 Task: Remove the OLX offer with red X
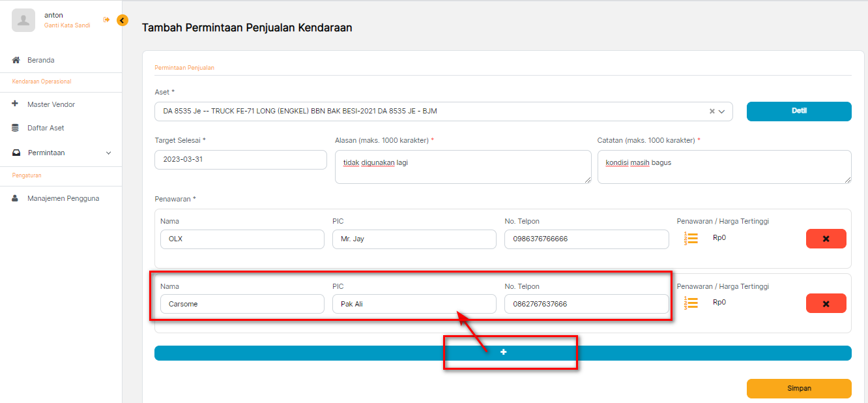[x=826, y=239]
